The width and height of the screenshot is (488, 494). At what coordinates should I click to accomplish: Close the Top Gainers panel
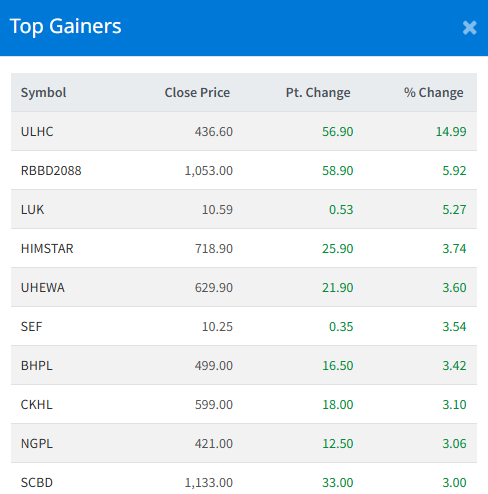pos(469,28)
